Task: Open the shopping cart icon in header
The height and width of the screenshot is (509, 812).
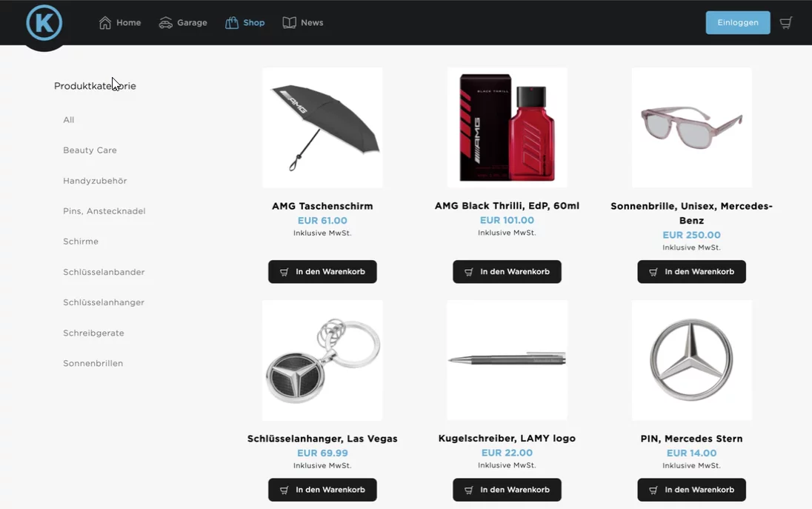Action: click(785, 23)
